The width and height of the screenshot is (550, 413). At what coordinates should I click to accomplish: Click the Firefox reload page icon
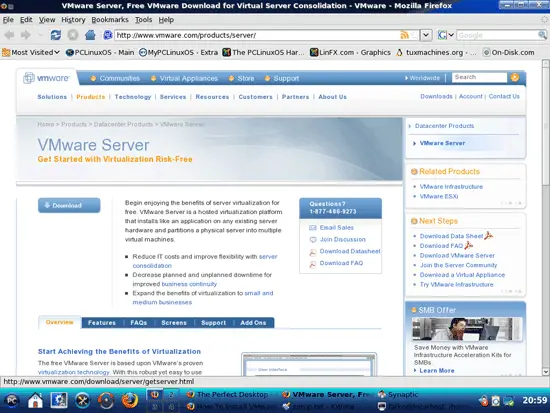click(55, 35)
